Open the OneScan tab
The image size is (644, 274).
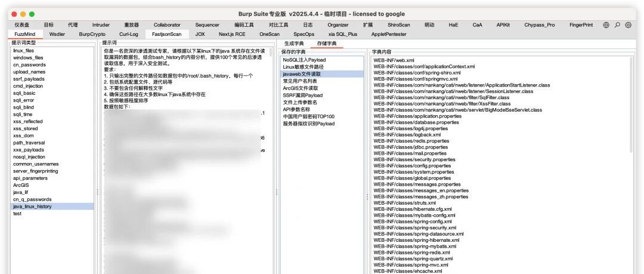270,34
